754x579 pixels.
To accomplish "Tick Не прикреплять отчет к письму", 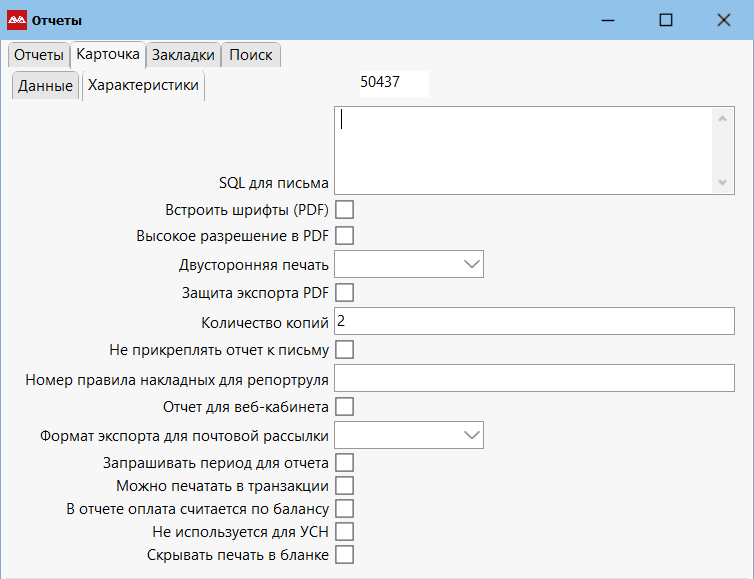I will (x=344, y=350).
